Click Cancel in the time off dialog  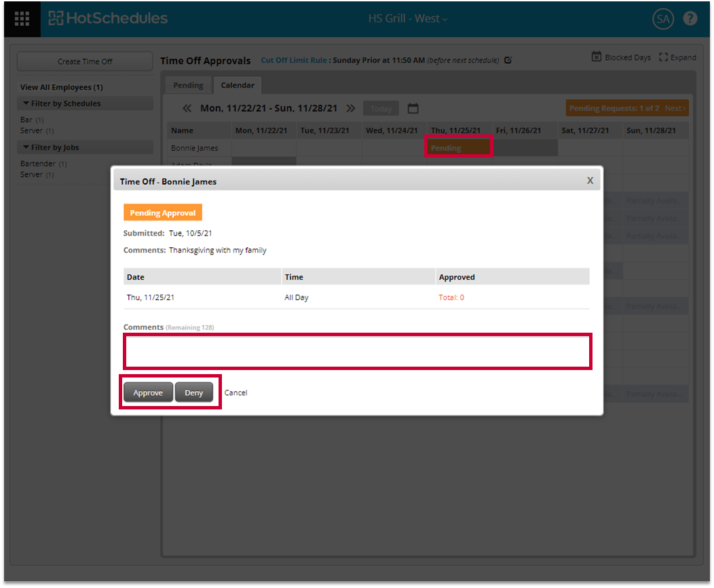point(236,392)
